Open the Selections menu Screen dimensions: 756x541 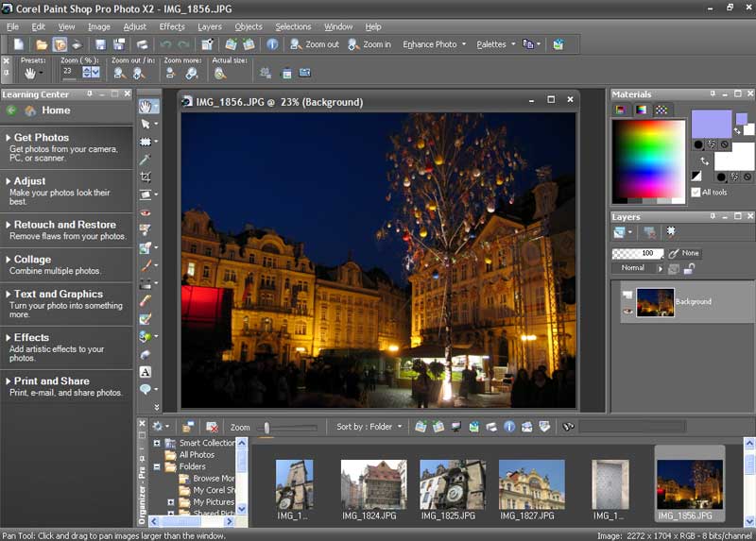293,26
